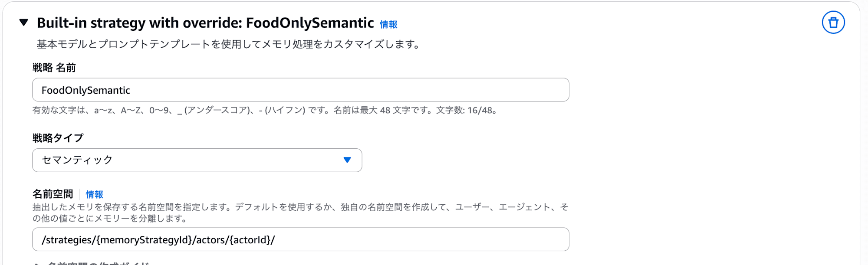Open the 情報 link next to 名前空間
The width and height of the screenshot is (868, 265).
point(94,194)
